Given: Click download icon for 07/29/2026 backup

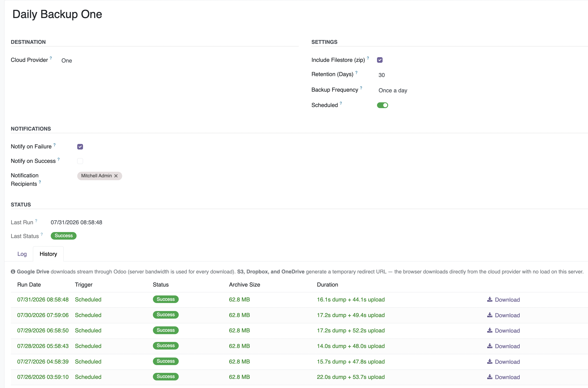Looking at the screenshot, I should (489, 330).
